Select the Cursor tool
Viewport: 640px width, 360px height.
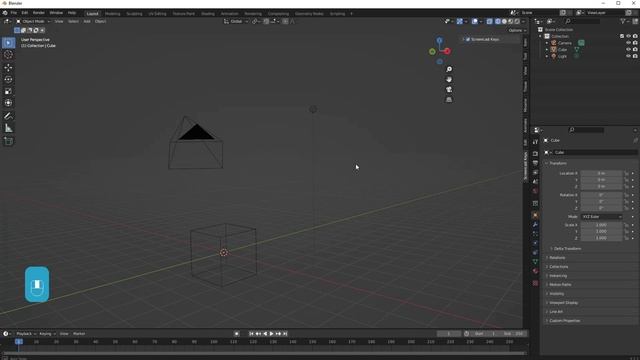[8, 55]
